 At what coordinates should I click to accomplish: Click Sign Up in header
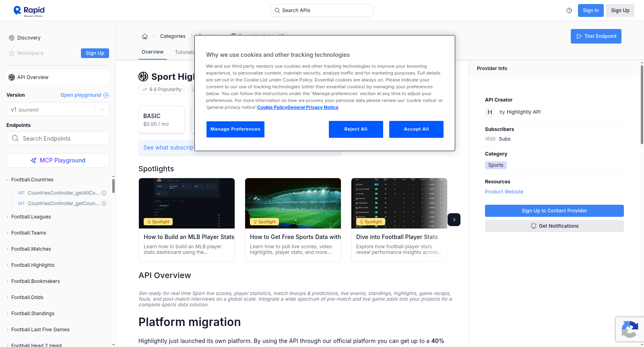click(x=620, y=10)
